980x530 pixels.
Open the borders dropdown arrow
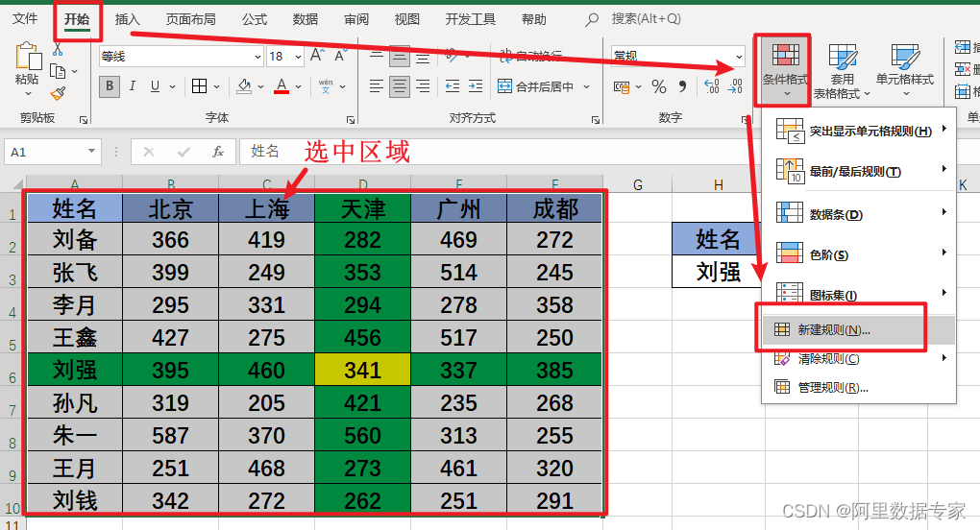click(216, 86)
